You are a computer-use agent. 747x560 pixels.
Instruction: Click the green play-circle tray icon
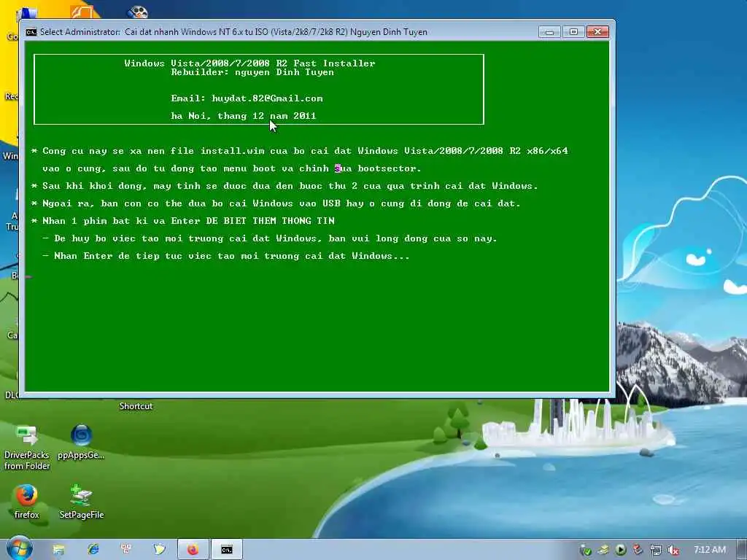click(620, 551)
